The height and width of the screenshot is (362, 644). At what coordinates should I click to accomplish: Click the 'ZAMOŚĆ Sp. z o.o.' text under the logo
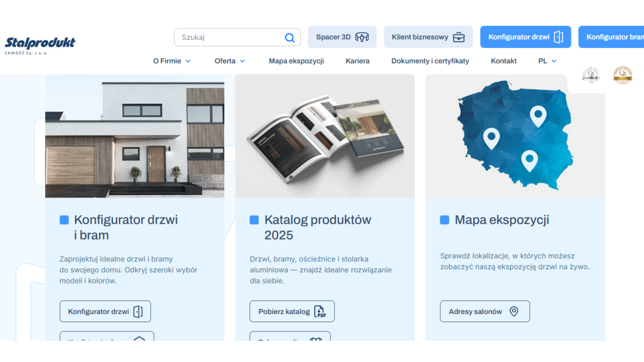[x=26, y=53]
